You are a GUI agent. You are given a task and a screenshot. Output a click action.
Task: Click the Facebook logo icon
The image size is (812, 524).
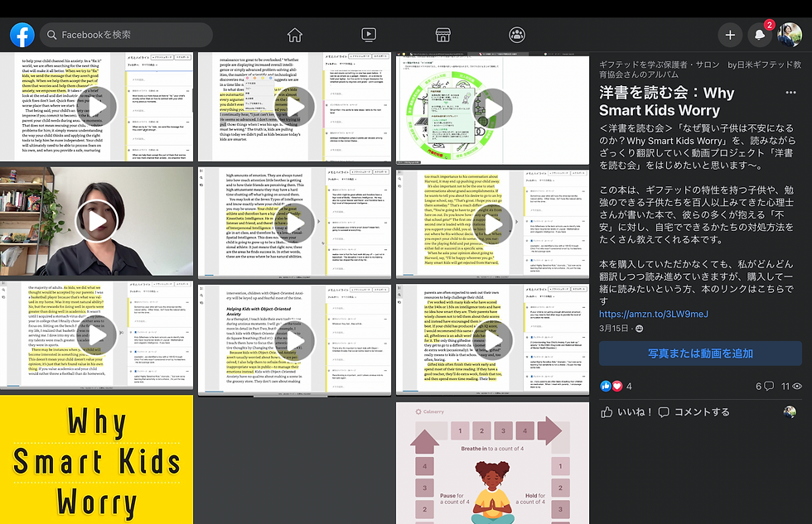(22, 35)
